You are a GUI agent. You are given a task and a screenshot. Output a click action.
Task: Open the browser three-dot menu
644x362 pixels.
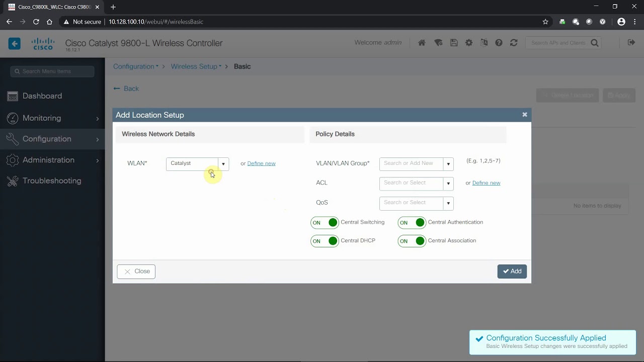(635, 22)
